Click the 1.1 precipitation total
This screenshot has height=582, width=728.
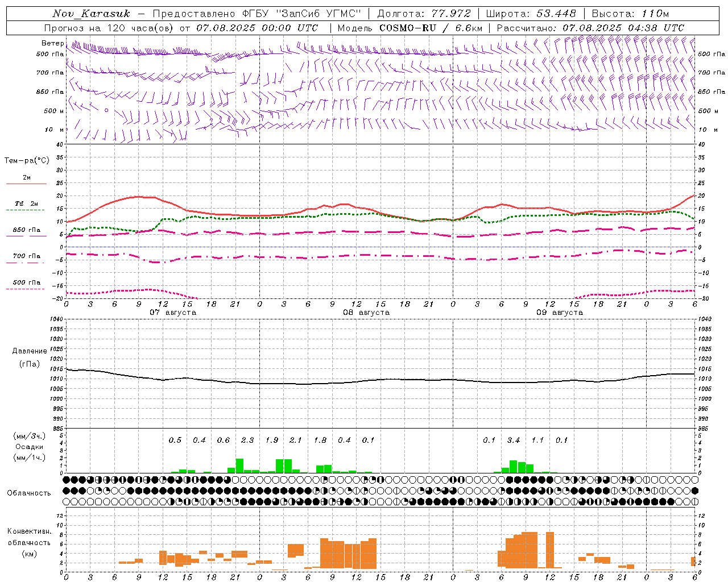537,440
